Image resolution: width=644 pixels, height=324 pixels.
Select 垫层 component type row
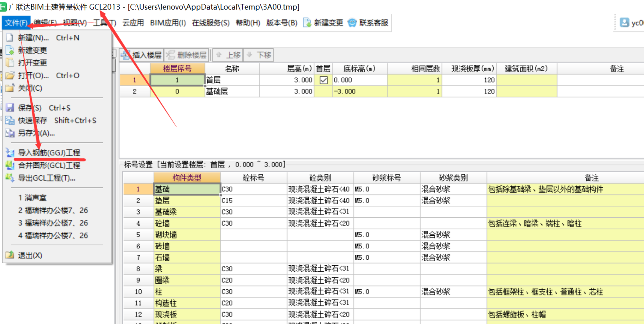(x=187, y=201)
